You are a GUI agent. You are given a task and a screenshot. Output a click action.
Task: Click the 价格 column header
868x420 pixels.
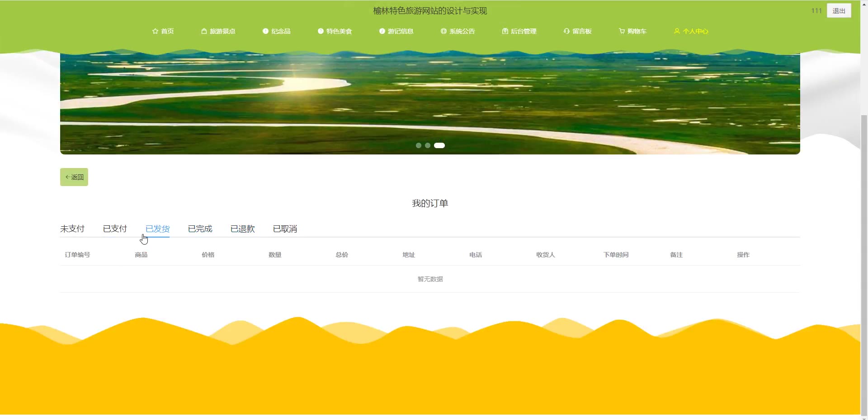click(x=208, y=255)
